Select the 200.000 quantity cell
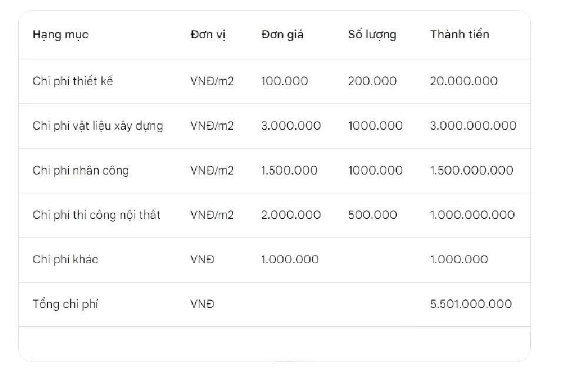 pos(372,81)
